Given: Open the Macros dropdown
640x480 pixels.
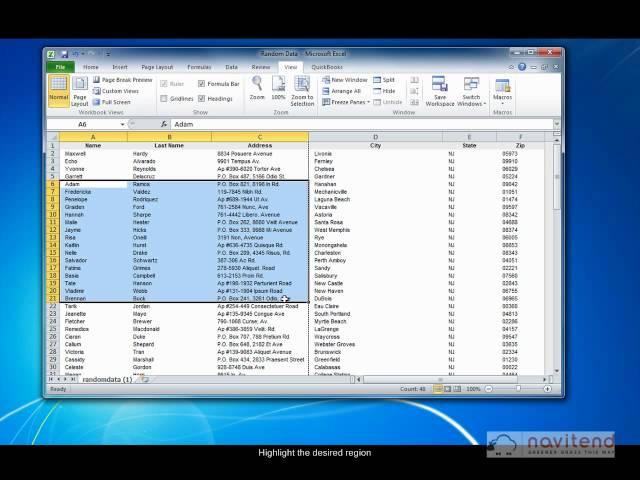Looking at the screenshot, I should 502,91.
